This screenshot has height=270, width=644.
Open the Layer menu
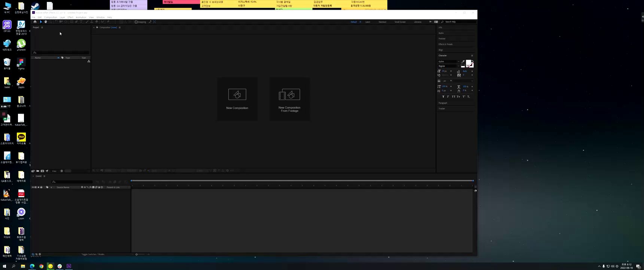click(x=62, y=17)
